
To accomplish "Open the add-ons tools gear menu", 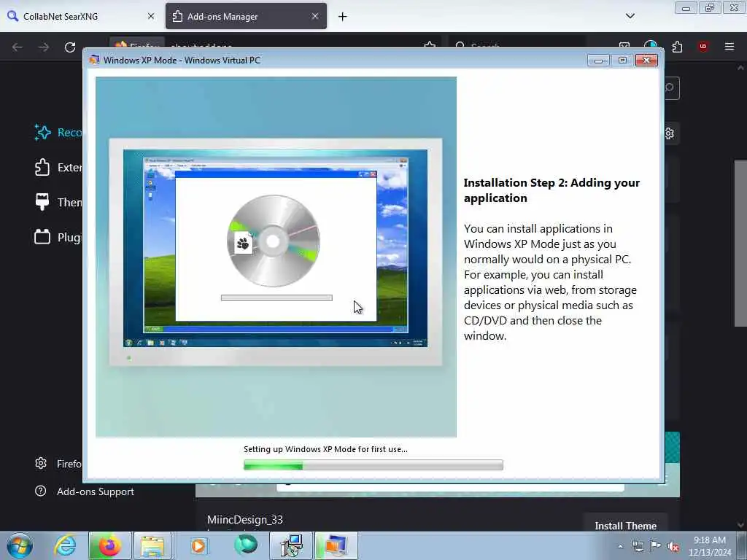I will (670, 133).
